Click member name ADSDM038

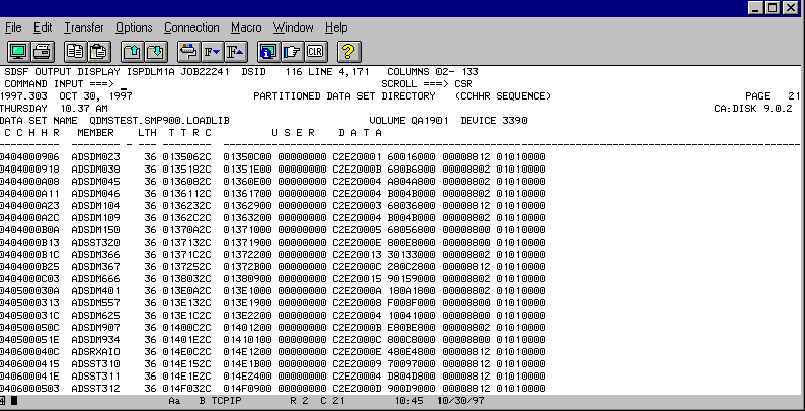tap(96, 169)
